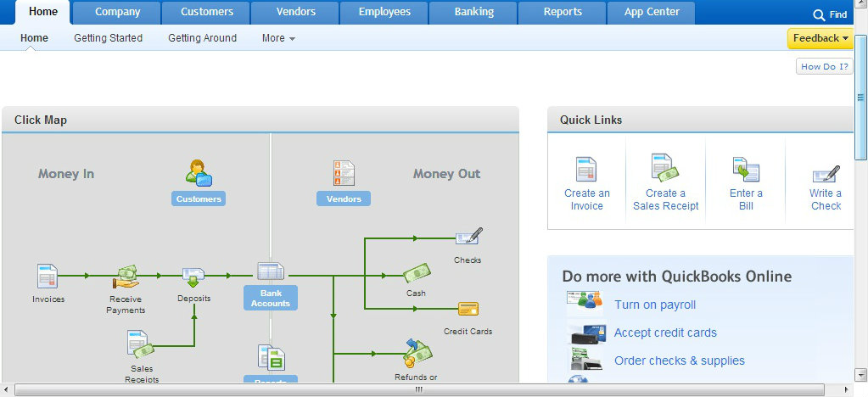Click the Create an Invoice quick link icon
Image resolution: width=868 pixels, height=397 pixels.
(586, 169)
